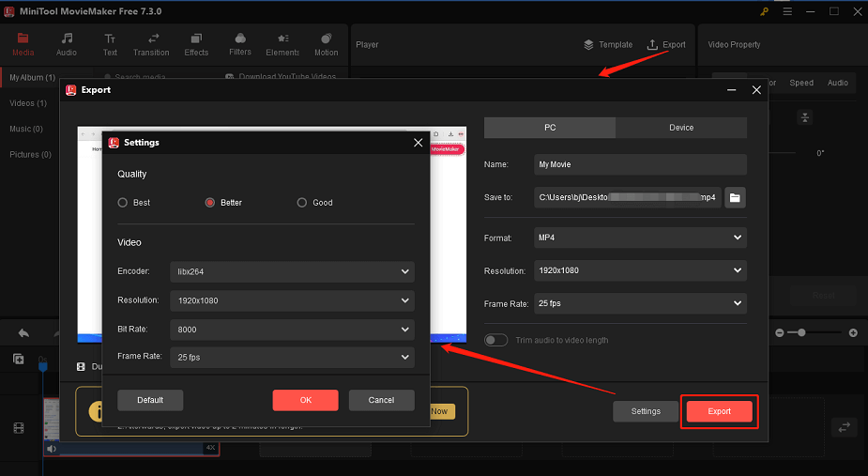Toggle Trim audio to video length switch
The height and width of the screenshot is (476, 868).
495,340
